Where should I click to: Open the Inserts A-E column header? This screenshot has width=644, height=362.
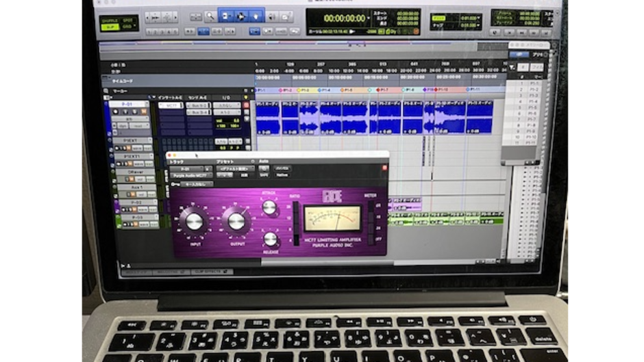170,98
